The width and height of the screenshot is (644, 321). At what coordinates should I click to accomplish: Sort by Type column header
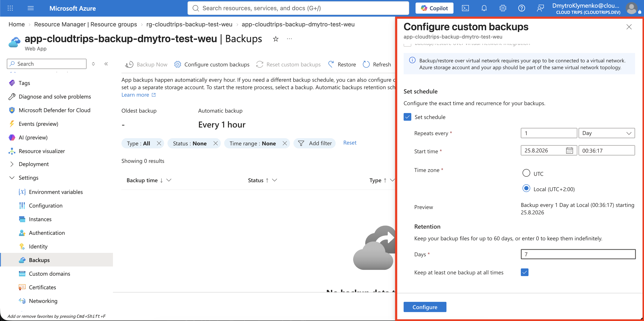point(375,180)
